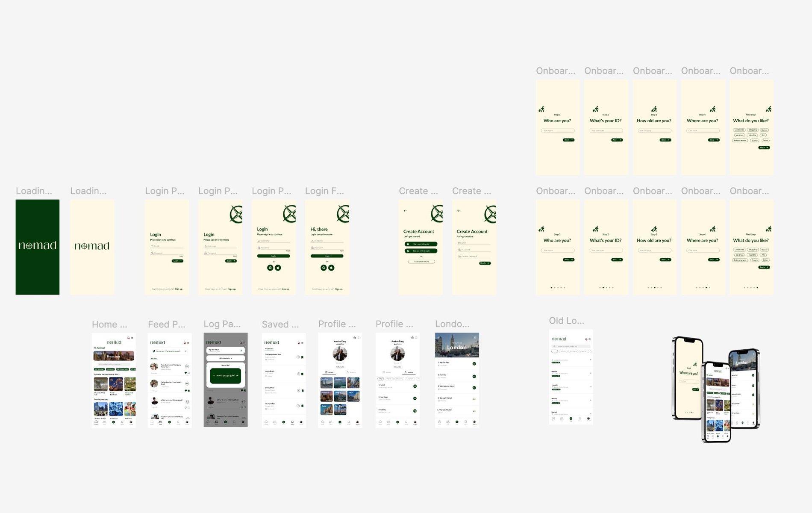The width and height of the screenshot is (812, 513).
Task: Toggle Entertainment chip in What do you like frame with dots
Action: [x=741, y=260]
